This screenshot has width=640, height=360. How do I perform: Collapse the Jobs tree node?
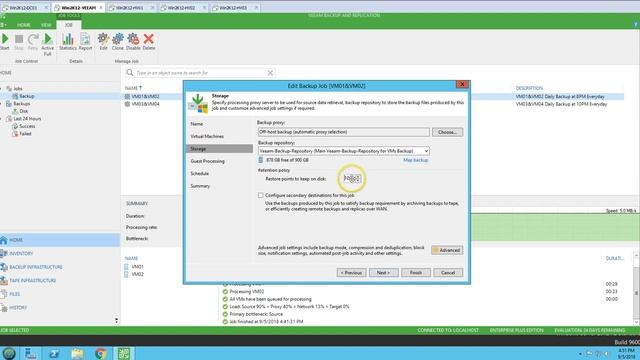tap(1, 89)
